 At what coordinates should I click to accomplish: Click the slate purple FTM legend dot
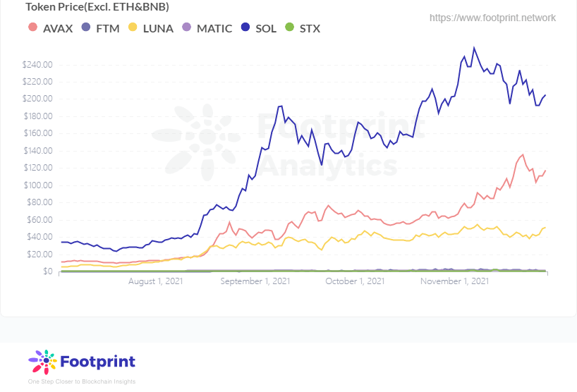tap(85, 28)
